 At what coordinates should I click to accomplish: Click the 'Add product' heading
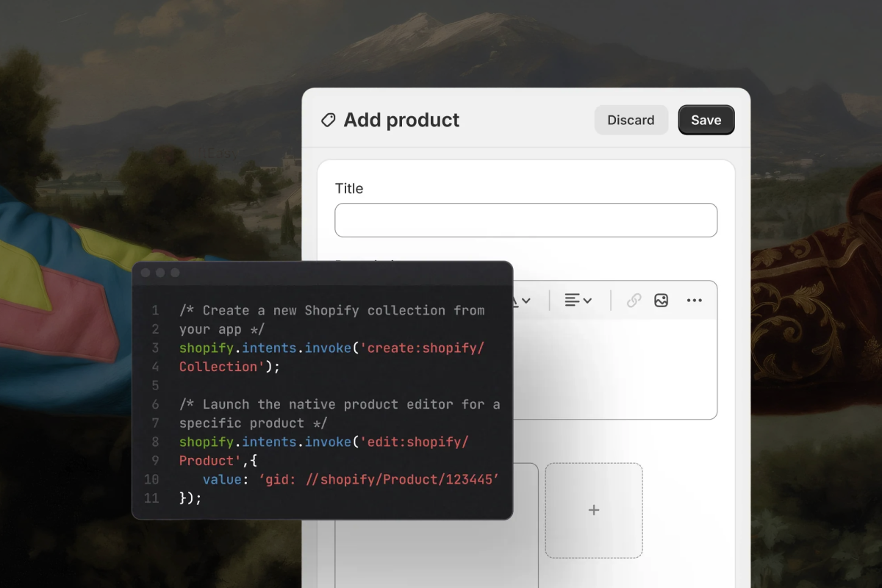[x=401, y=120]
